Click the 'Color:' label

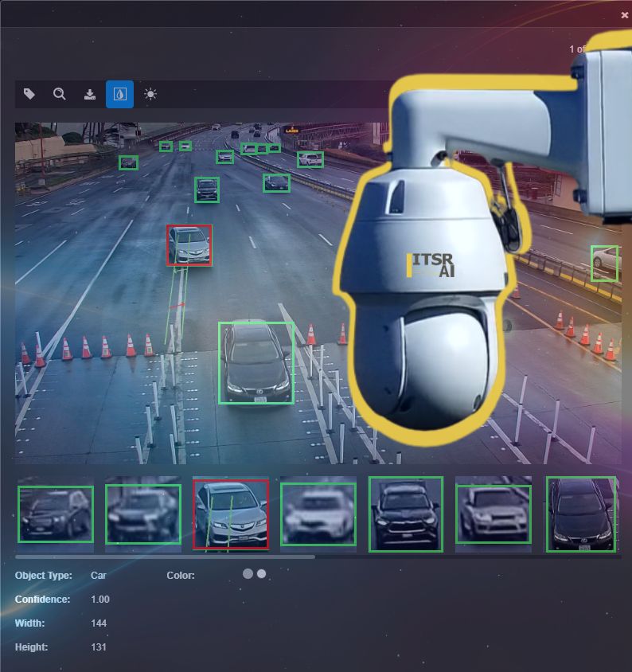(181, 576)
